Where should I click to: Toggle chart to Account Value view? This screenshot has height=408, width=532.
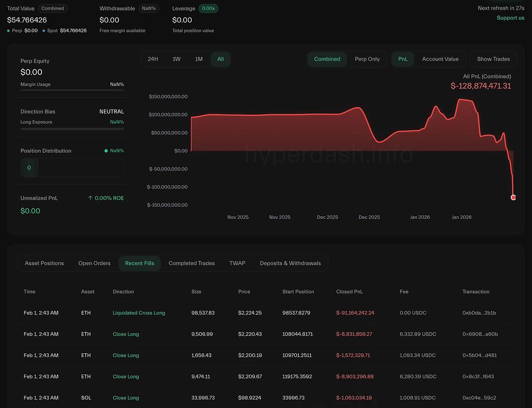tap(440, 59)
